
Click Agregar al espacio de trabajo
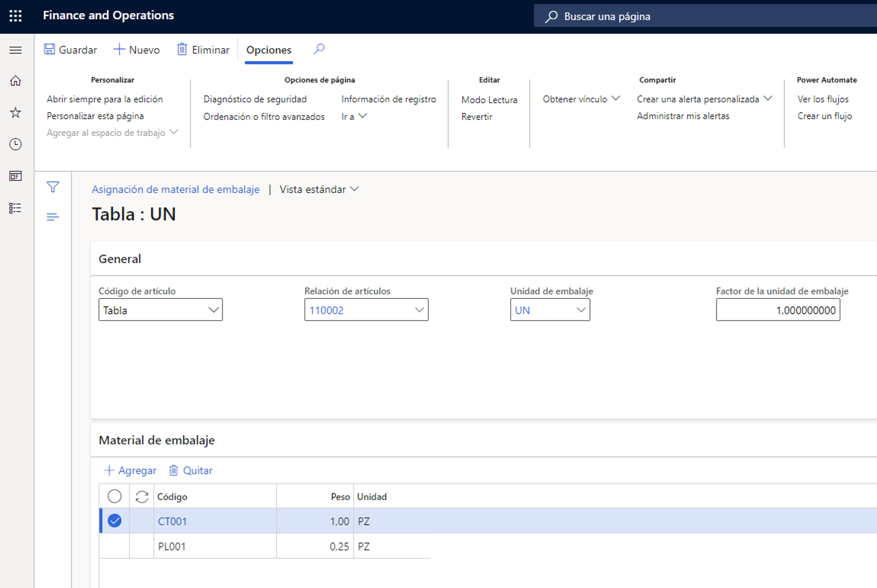point(112,133)
